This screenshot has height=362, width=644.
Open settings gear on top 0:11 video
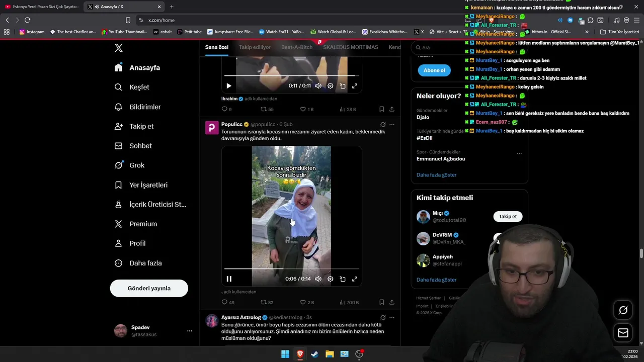[331, 86]
